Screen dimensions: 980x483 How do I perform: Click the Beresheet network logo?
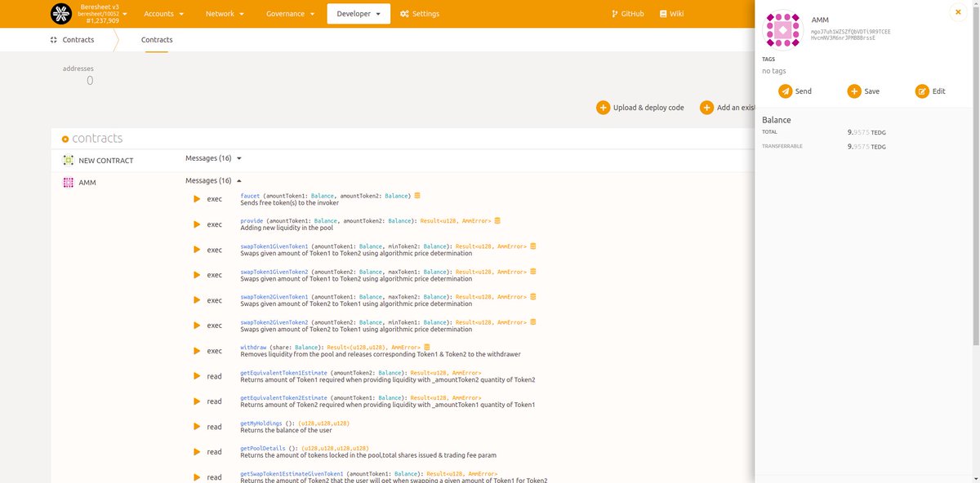(x=61, y=14)
